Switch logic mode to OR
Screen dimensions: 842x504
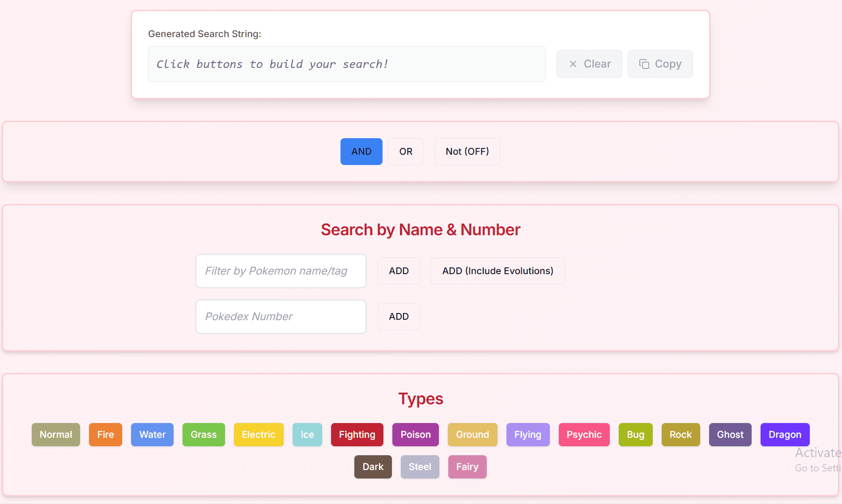point(405,152)
